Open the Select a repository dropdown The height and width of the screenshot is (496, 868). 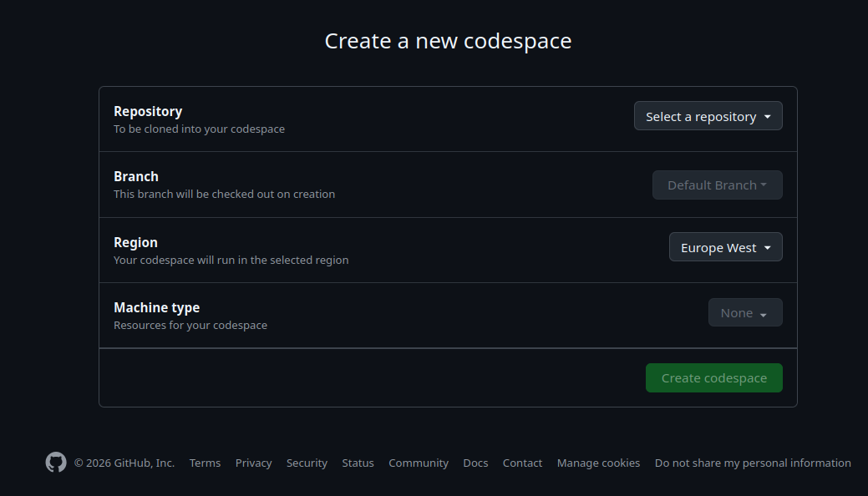tap(708, 117)
